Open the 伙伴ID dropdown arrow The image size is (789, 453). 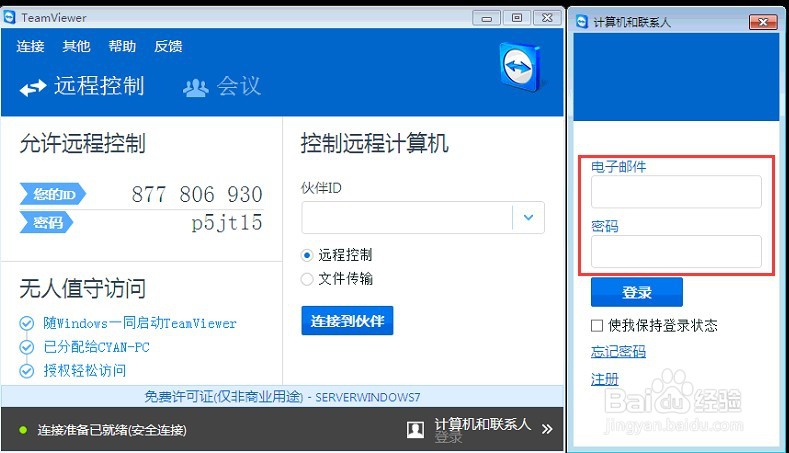[528, 217]
